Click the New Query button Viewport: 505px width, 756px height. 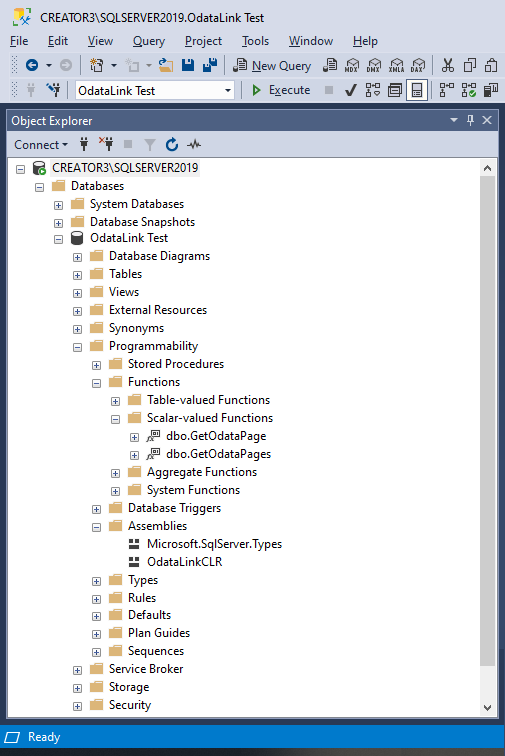273,66
